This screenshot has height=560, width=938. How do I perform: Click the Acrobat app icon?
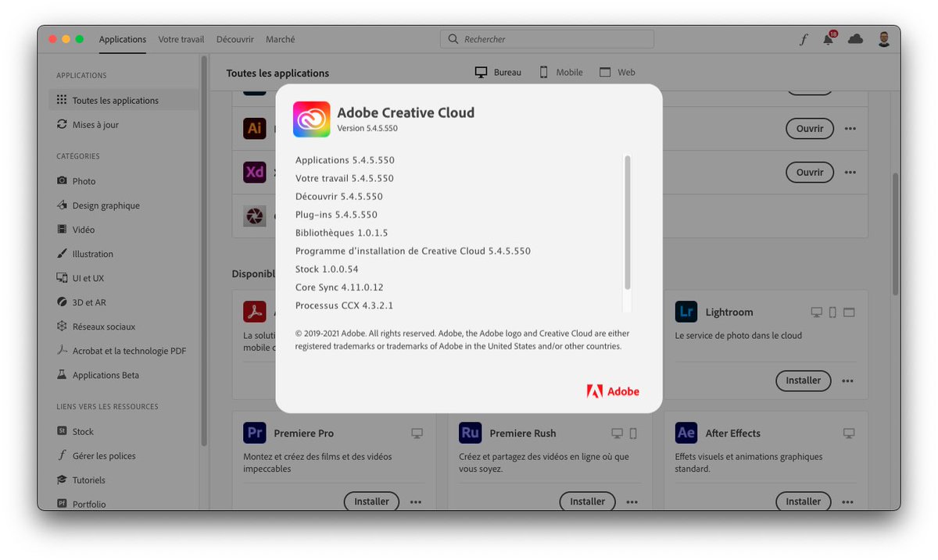[x=255, y=312]
